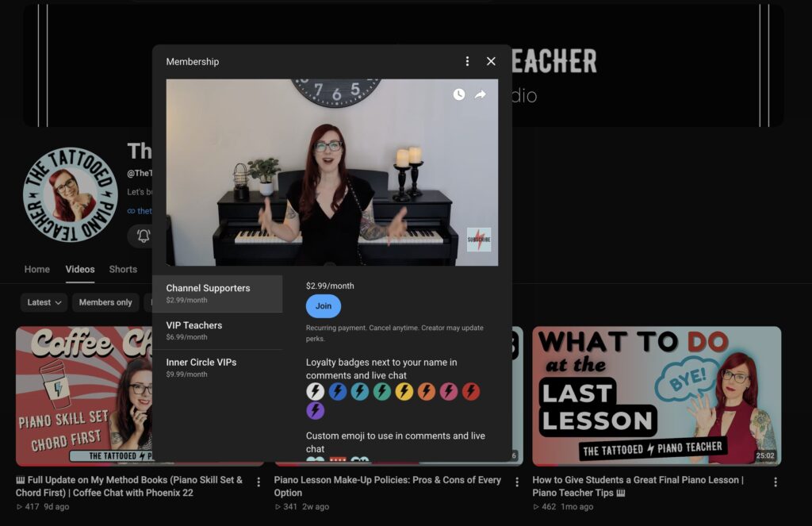Viewport: 812px width, 526px height.
Task: Click the Custom emoji perk description
Action: pyautogui.click(x=395, y=442)
